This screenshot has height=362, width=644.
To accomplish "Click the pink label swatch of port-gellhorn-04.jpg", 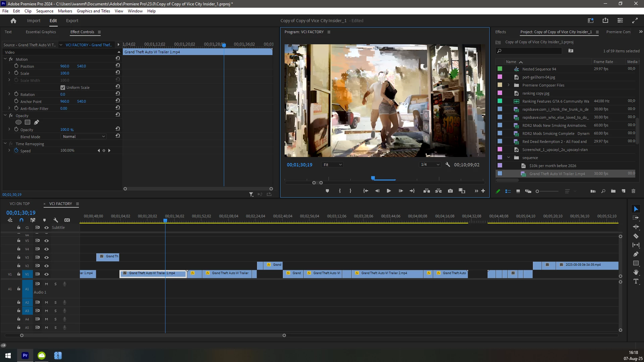I will click(500, 77).
